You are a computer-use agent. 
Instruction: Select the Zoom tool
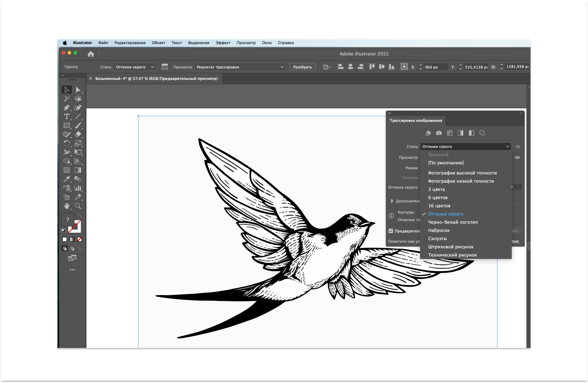click(x=78, y=206)
